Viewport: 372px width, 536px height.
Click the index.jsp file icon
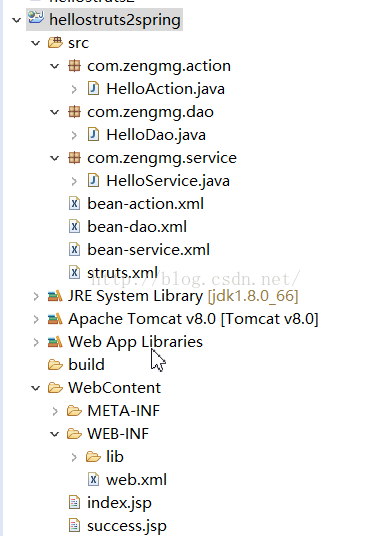74,502
